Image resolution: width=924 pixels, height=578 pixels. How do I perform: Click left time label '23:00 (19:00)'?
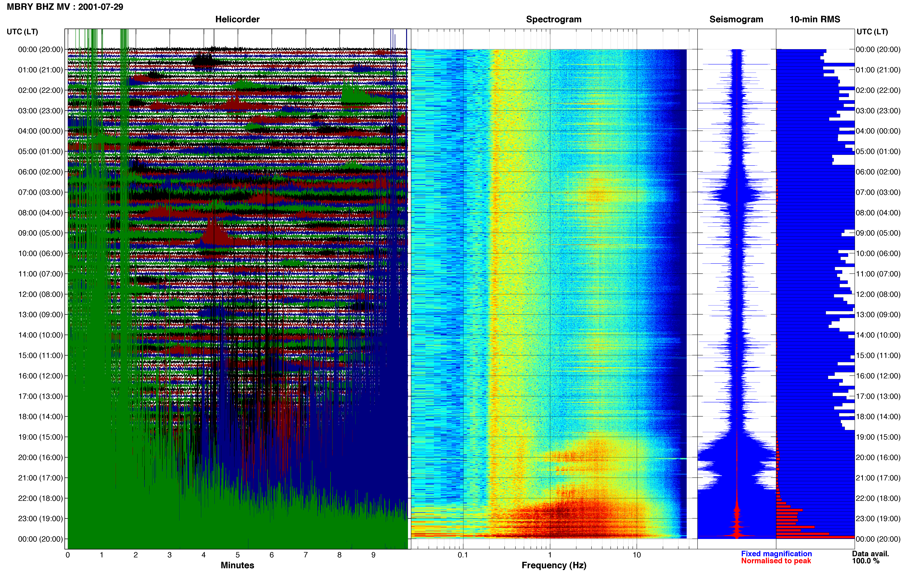(41, 519)
